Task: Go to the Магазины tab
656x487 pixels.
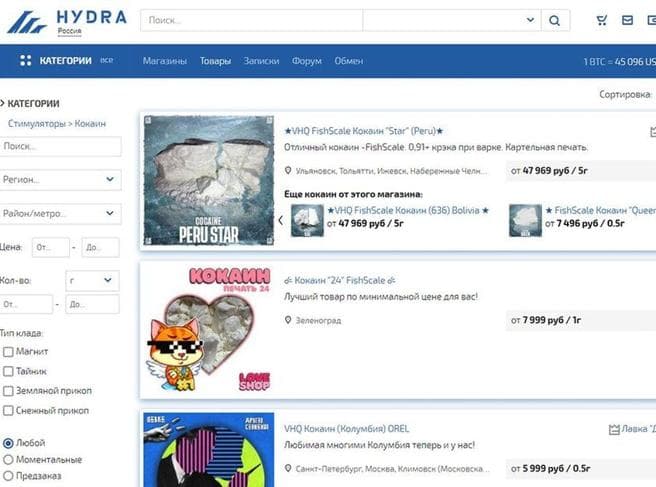Action: pos(165,61)
